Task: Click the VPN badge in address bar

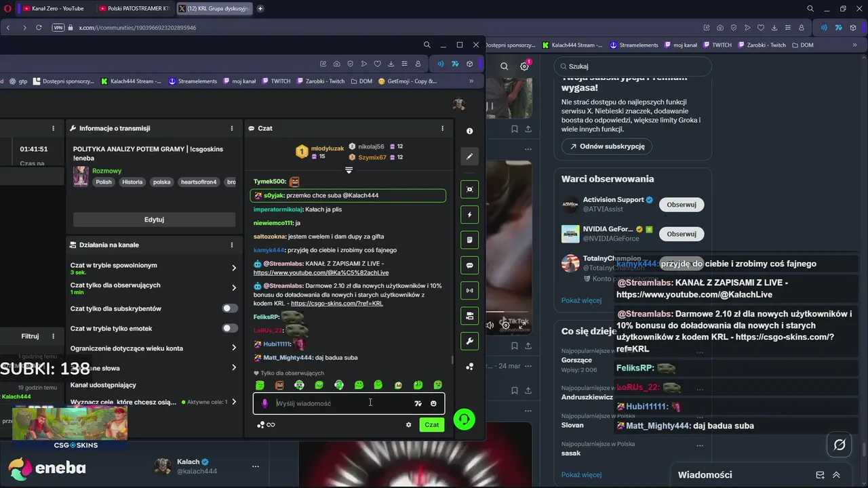Action: (58, 28)
